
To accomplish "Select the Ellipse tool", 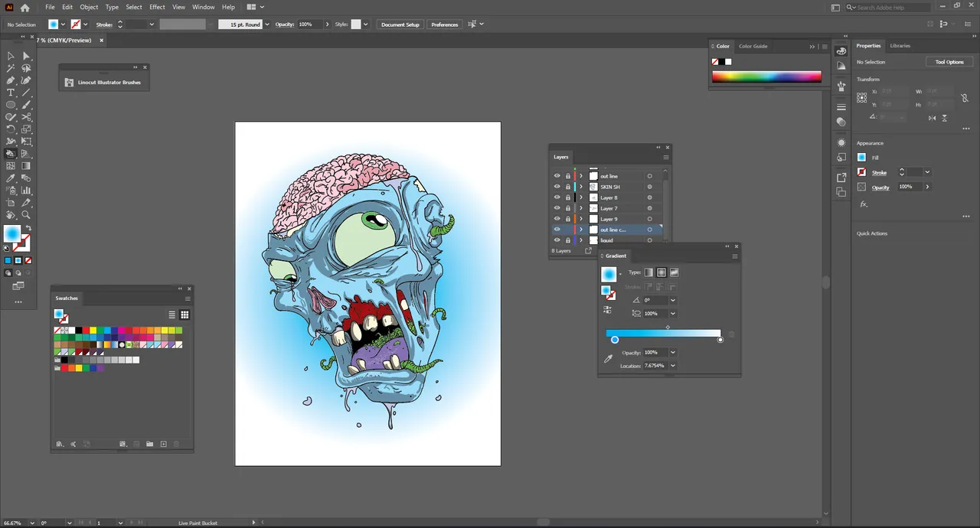I will (11, 105).
